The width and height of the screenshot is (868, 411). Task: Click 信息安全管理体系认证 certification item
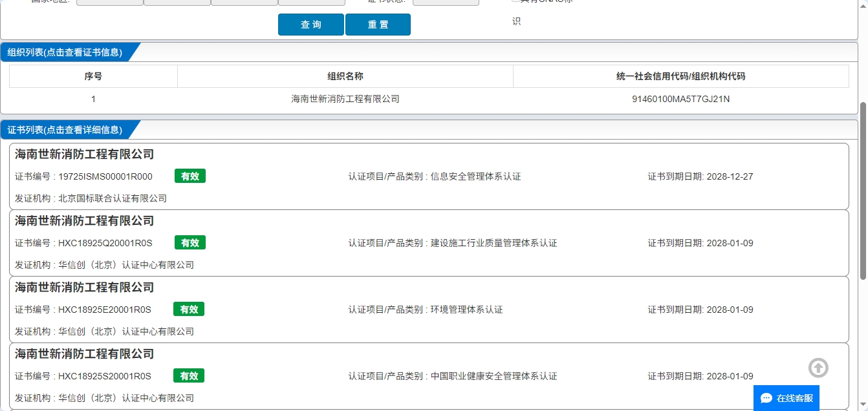476,176
